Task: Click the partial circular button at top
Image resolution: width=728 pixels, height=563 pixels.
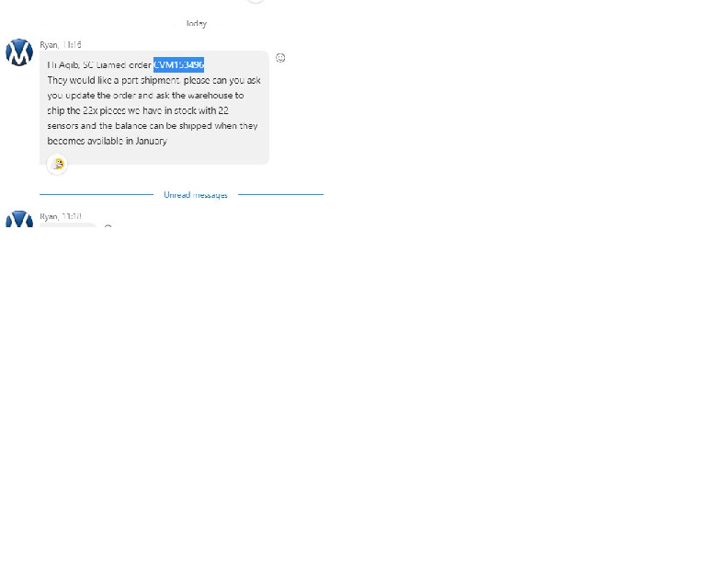Action: [256, 2]
